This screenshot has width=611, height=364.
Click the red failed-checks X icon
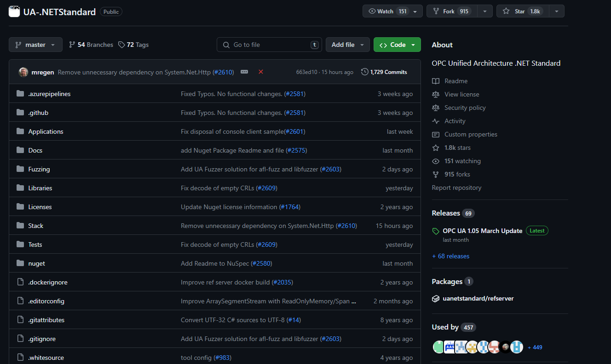click(261, 72)
